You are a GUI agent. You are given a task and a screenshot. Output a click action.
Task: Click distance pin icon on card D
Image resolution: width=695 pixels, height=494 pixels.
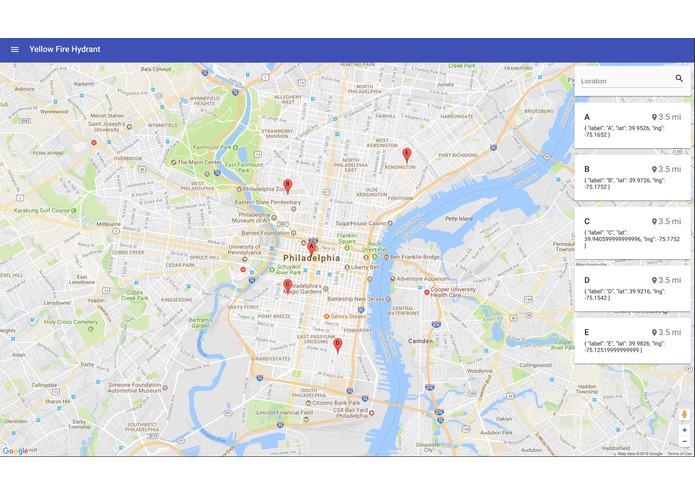(x=654, y=280)
